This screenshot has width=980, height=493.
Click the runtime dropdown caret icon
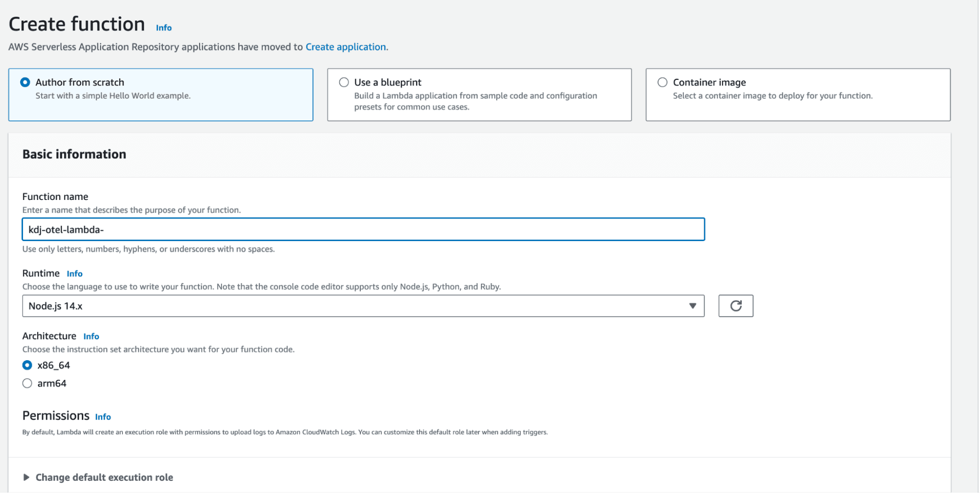coord(693,305)
